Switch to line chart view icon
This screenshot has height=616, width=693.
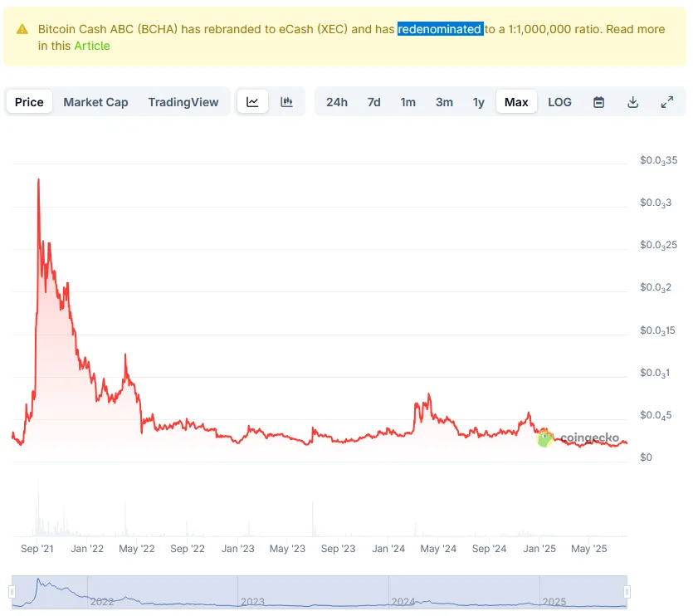(252, 102)
